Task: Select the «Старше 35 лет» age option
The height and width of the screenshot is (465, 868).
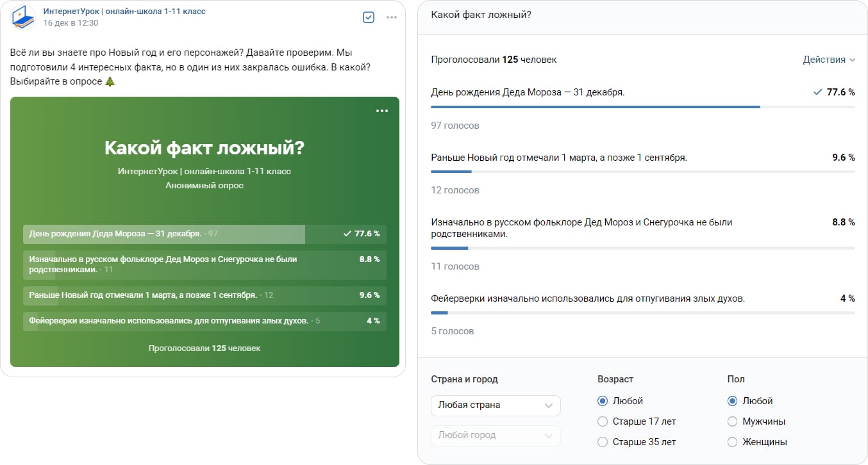Action: point(602,441)
